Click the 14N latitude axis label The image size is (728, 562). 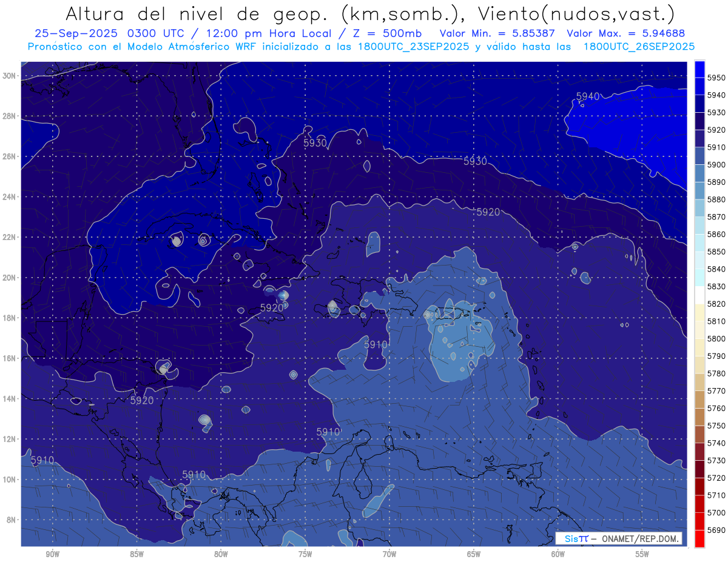(9, 399)
